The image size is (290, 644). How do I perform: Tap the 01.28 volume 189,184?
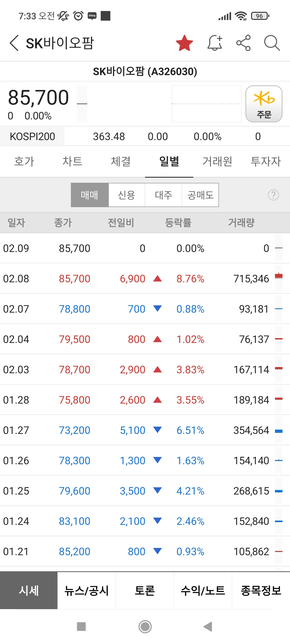(251, 400)
